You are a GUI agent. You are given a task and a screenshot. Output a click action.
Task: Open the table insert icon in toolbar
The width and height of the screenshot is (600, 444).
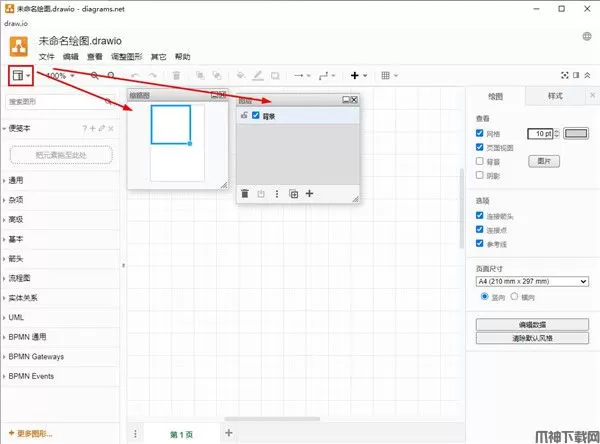(x=388, y=75)
